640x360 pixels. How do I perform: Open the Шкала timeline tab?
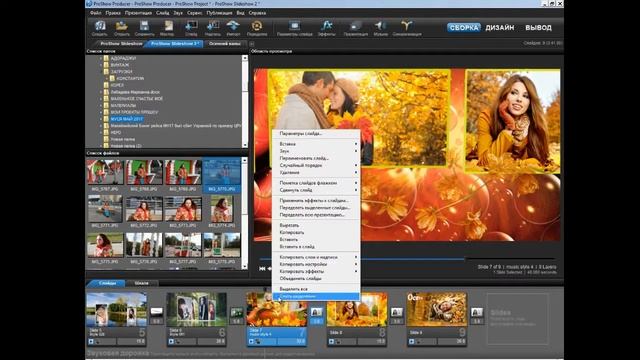(x=142, y=283)
